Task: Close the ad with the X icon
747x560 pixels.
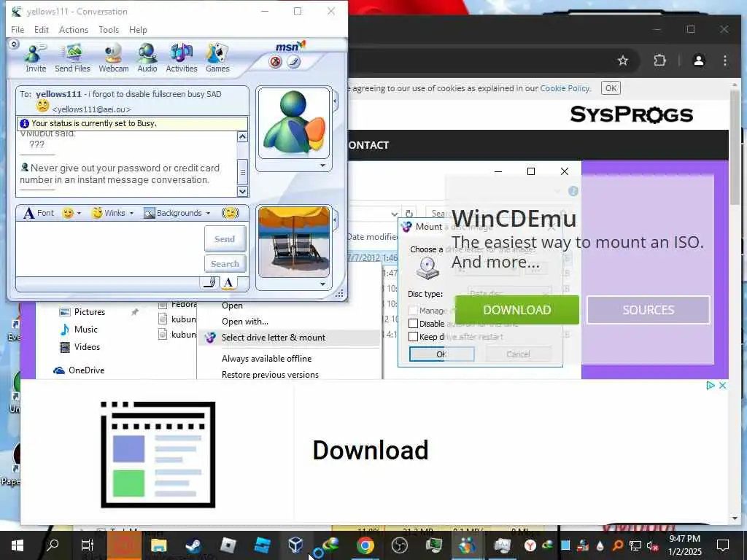Action: (722, 385)
